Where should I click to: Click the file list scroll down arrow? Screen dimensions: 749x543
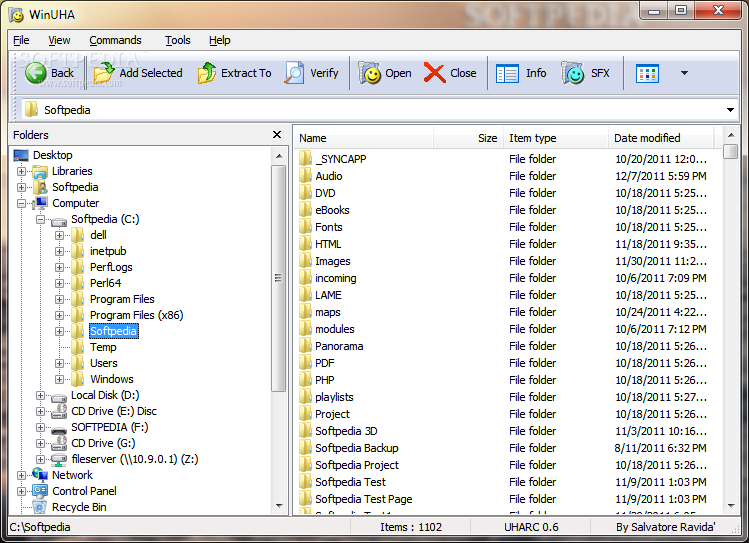point(731,506)
